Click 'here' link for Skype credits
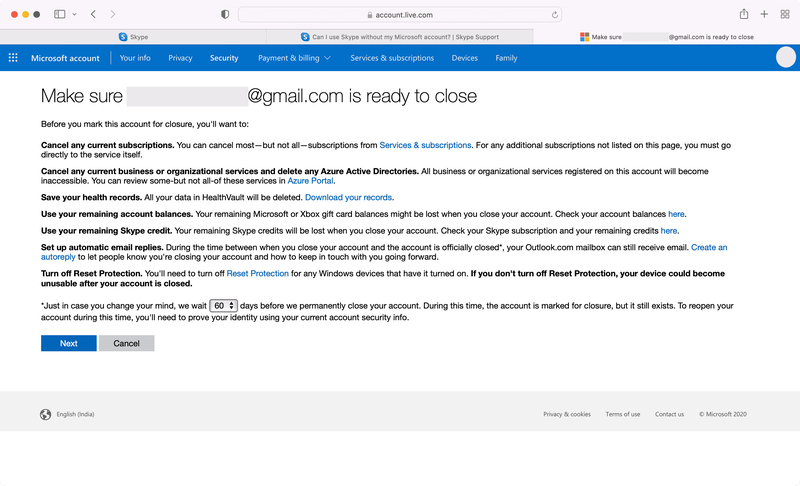Viewport: 800px width, 486px height. (x=669, y=231)
